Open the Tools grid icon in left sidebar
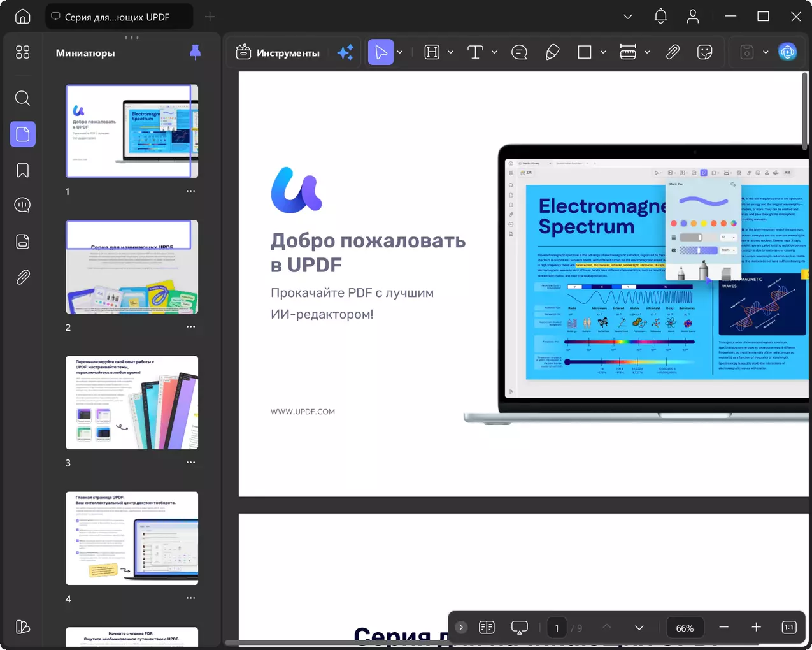Image resolution: width=812 pixels, height=650 pixels. pos(23,52)
